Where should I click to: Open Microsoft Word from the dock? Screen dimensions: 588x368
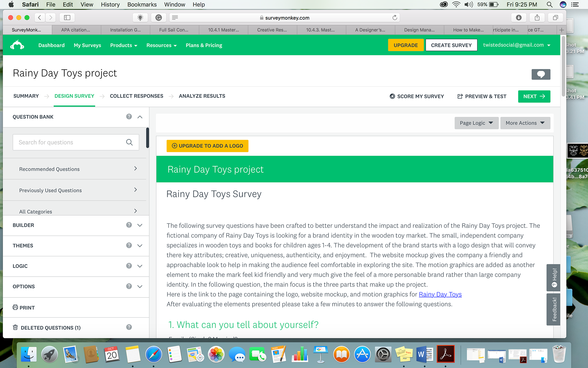(x=424, y=355)
